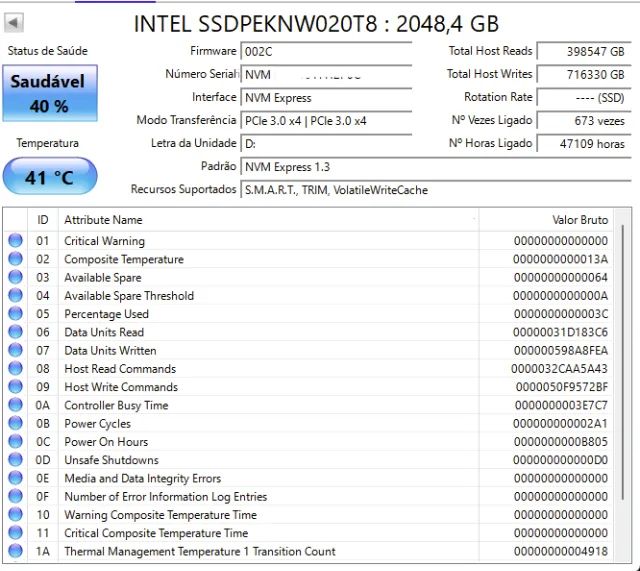640x571 pixels.
Task: Select raw value 0000031D183C6
Action: 560,332
